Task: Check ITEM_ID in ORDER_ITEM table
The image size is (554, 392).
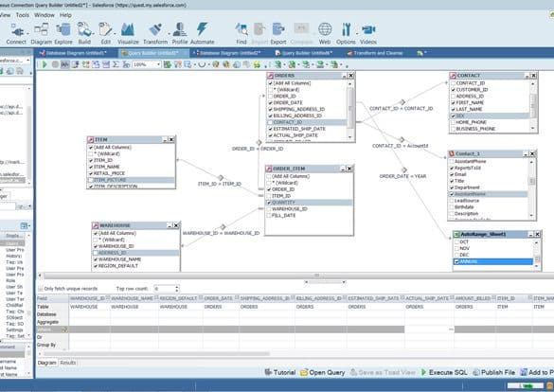Action: point(269,196)
